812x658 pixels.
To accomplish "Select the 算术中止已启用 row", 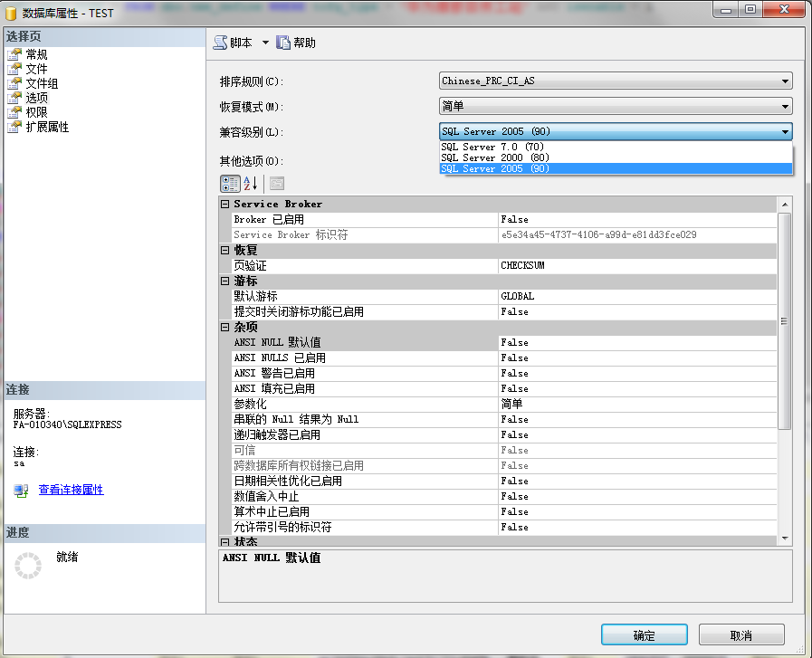I will click(504, 511).
